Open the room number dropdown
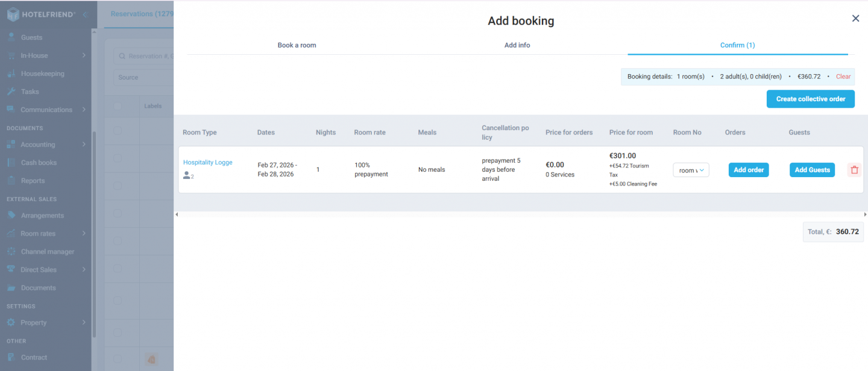Viewport: 868px width, 371px height. coord(691,170)
